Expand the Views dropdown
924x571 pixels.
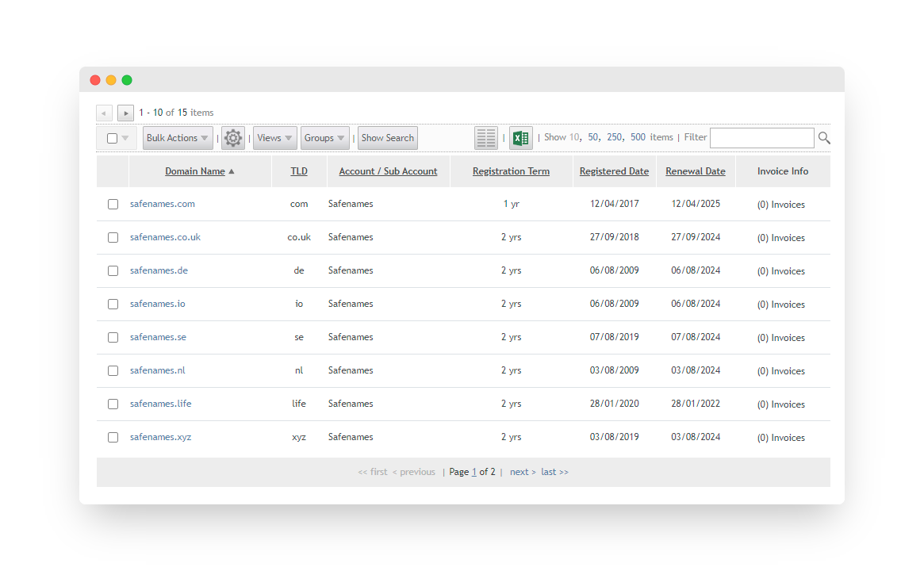[274, 138]
